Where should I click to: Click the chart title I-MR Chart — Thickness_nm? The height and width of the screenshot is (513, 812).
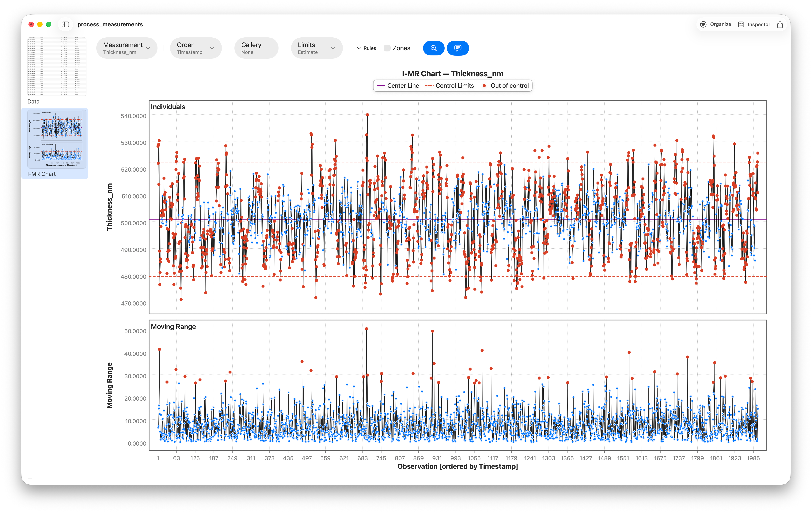coord(452,73)
